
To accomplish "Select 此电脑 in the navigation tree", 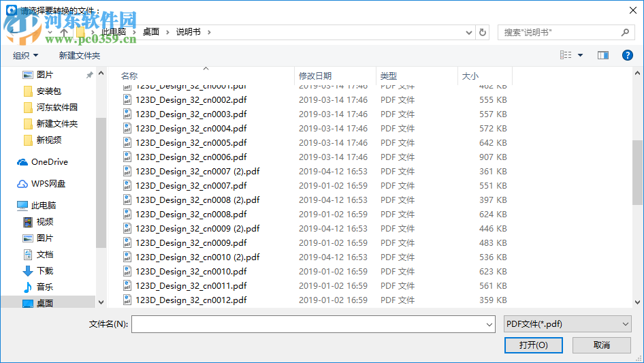I will click(43, 205).
